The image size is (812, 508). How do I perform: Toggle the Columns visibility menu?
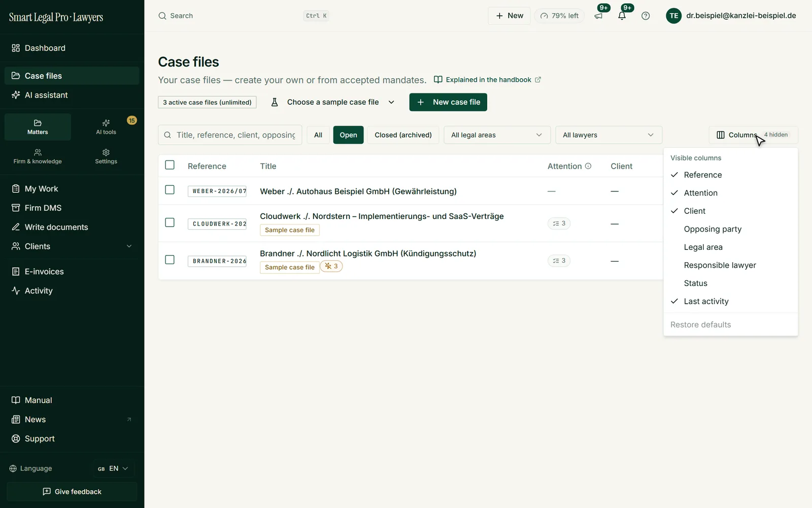tap(753, 135)
